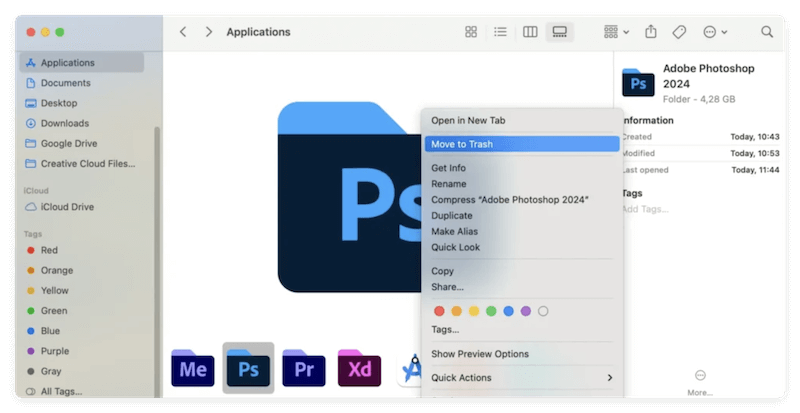Apply red tag color in context menu
This screenshot has width=800, height=413.
pos(439,311)
